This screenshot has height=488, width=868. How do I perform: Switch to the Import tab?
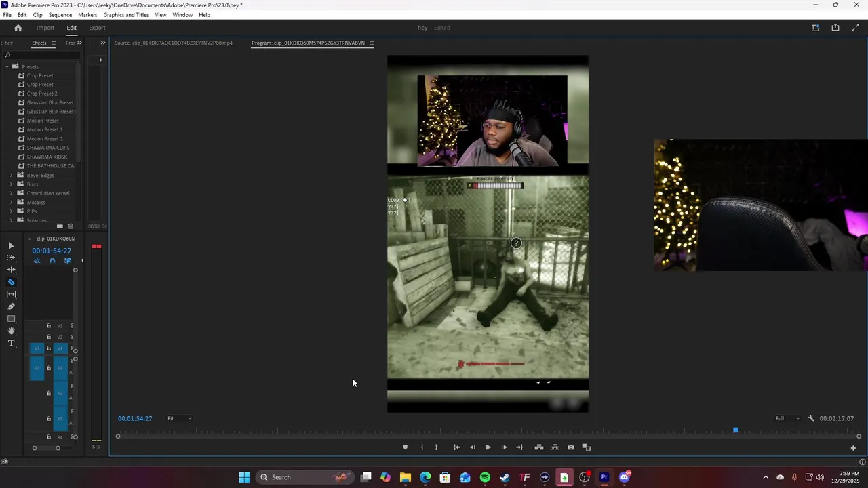coord(45,28)
